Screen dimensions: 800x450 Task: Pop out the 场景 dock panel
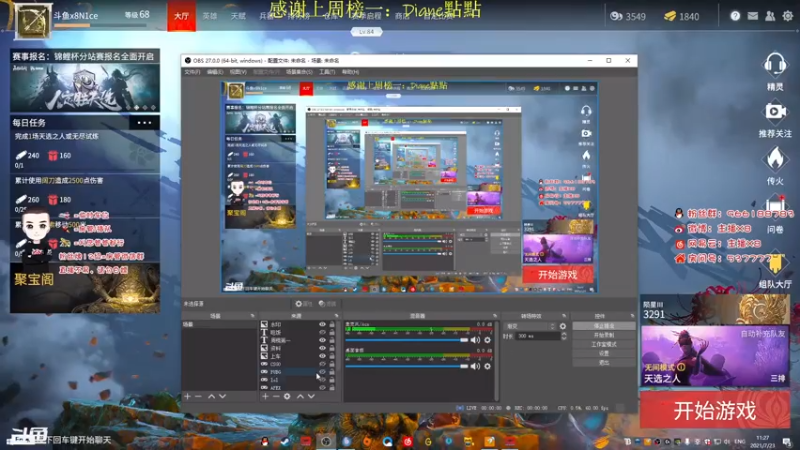252,316
